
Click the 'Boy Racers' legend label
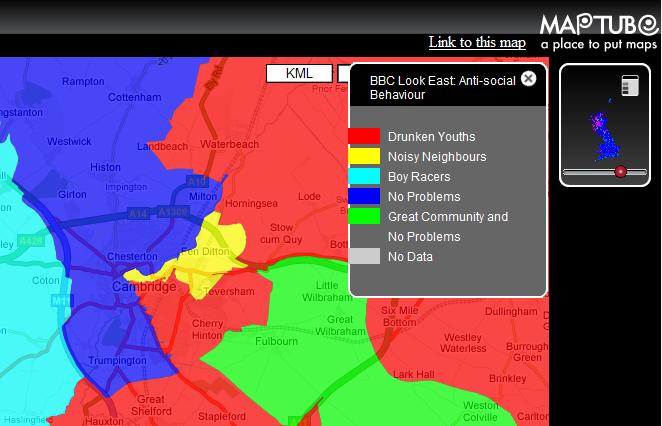[x=419, y=176]
